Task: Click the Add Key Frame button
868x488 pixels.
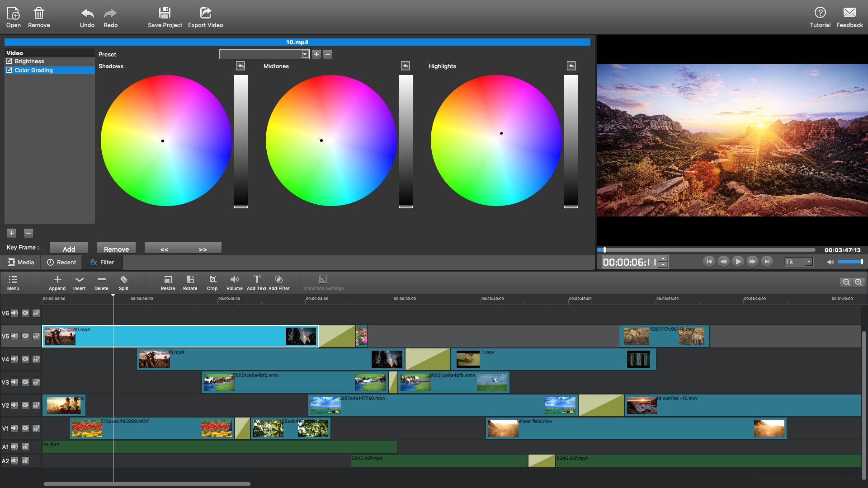Action: [69, 249]
